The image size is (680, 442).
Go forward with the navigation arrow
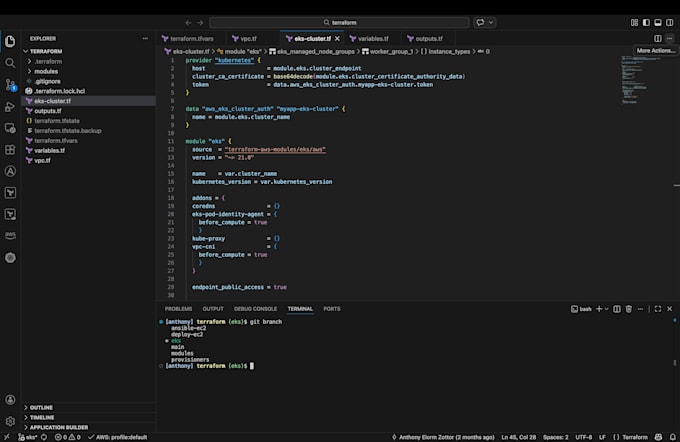(200, 23)
